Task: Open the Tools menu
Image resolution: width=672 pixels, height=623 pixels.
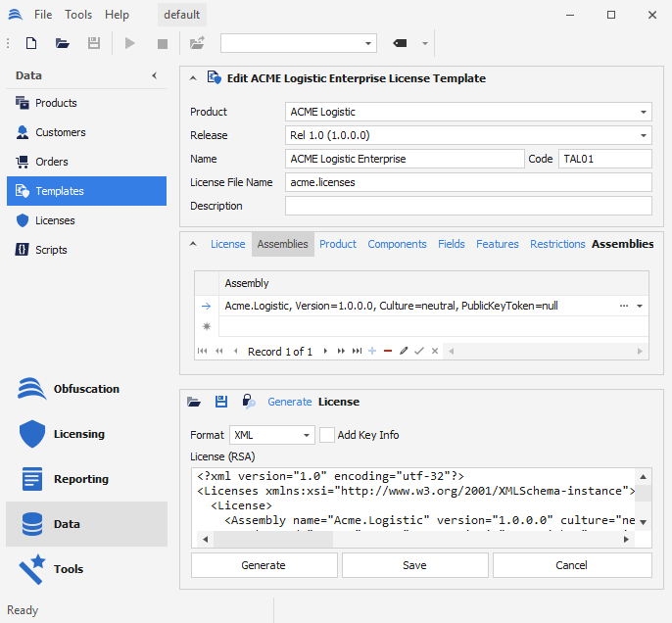Action: click(x=78, y=15)
